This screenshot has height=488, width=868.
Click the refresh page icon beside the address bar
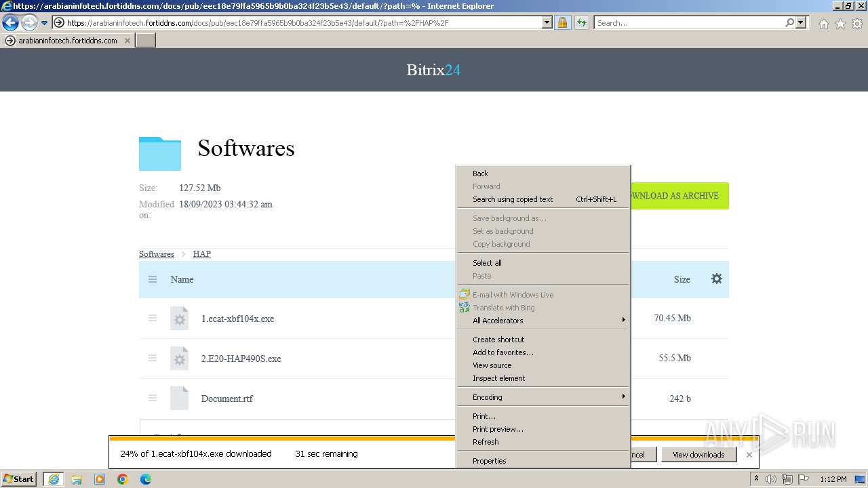click(582, 22)
